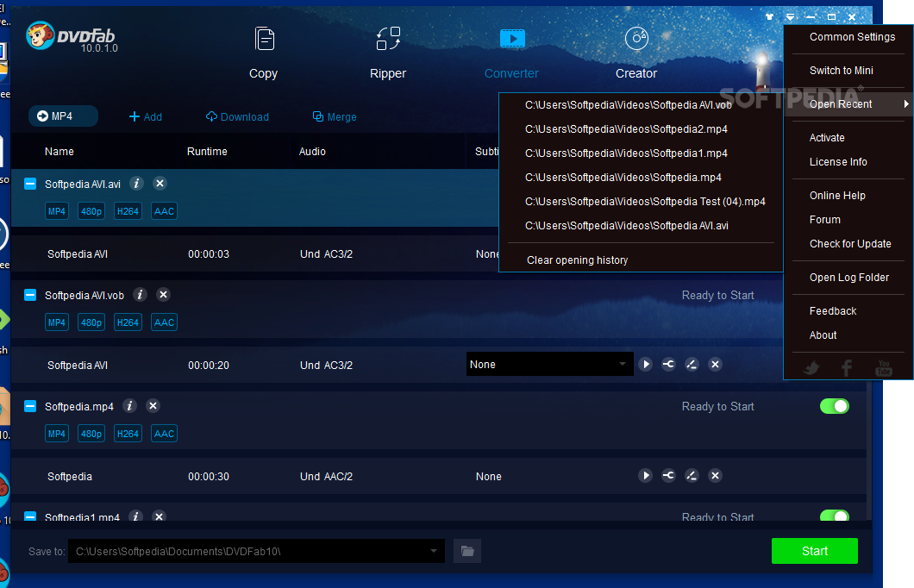Remove Softpedia AVI.avi from the list
This screenshot has width=914, height=588.
[x=160, y=183]
